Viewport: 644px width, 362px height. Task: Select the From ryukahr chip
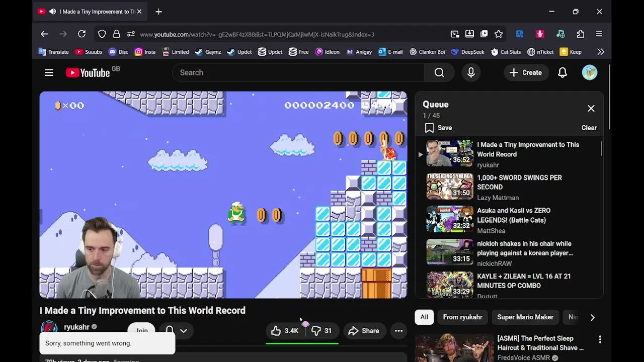(x=462, y=317)
